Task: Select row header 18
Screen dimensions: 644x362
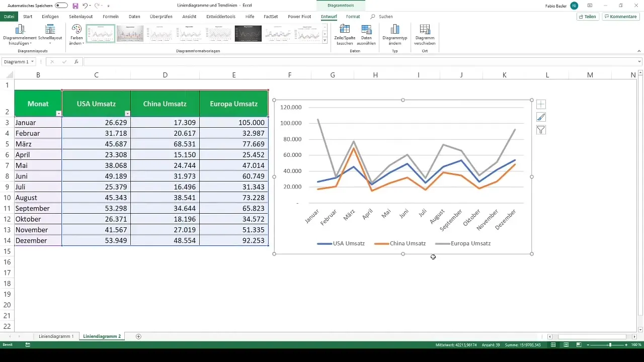Action: (x=7, y=283)
